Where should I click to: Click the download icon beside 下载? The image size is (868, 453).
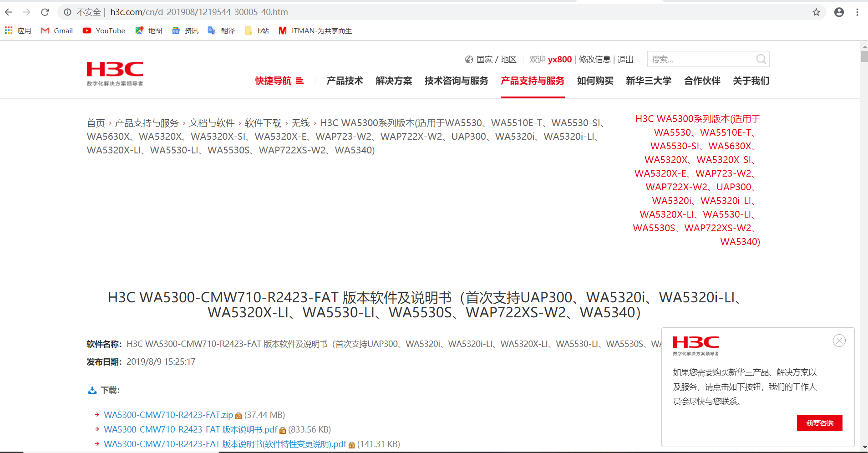92,390
